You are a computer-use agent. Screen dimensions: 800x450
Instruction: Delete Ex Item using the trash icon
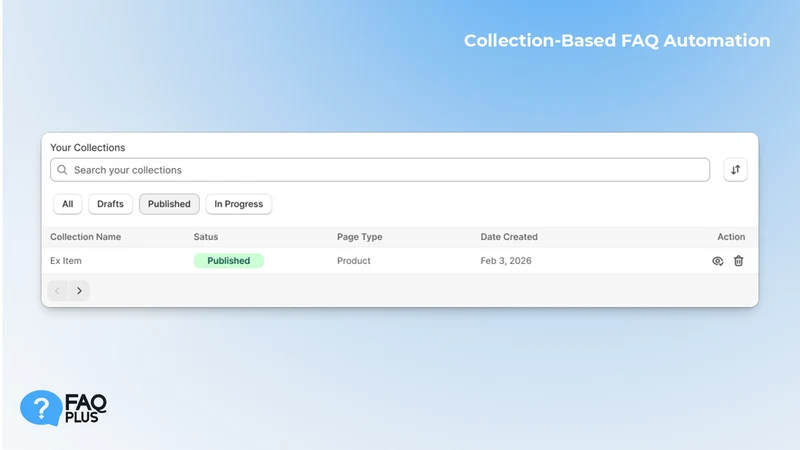pyautogui.click(x=738, y=261)
